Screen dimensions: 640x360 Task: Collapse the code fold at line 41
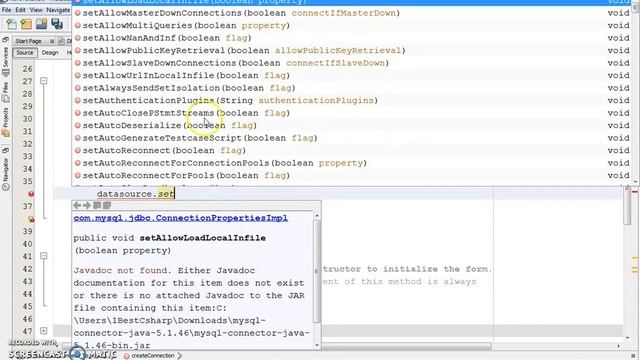tap(44, 256)
